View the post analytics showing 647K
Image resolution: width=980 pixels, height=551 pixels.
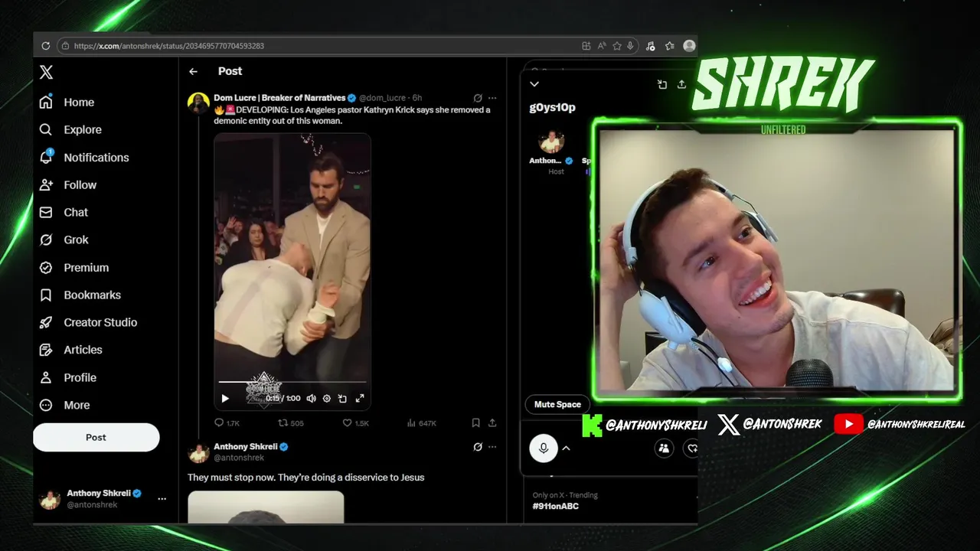pos(421,422)
